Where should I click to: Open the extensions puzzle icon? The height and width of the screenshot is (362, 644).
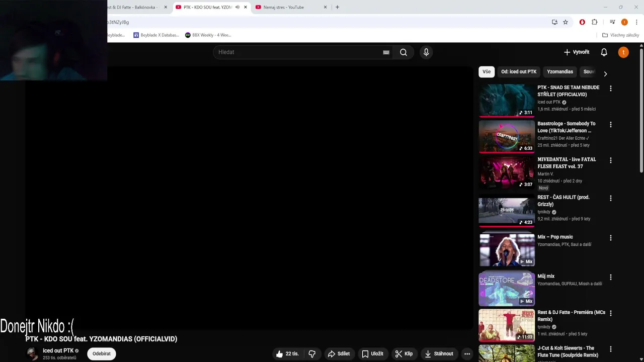(595, 22)
